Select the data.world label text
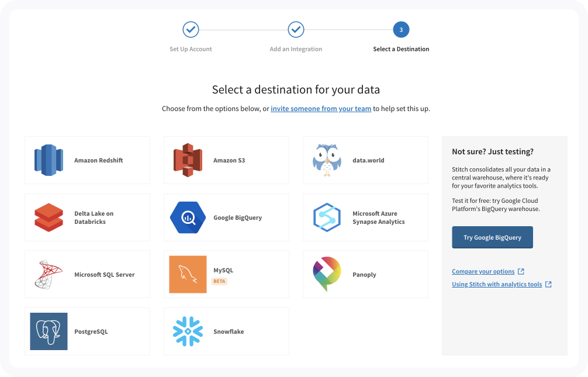 [368, 160]
